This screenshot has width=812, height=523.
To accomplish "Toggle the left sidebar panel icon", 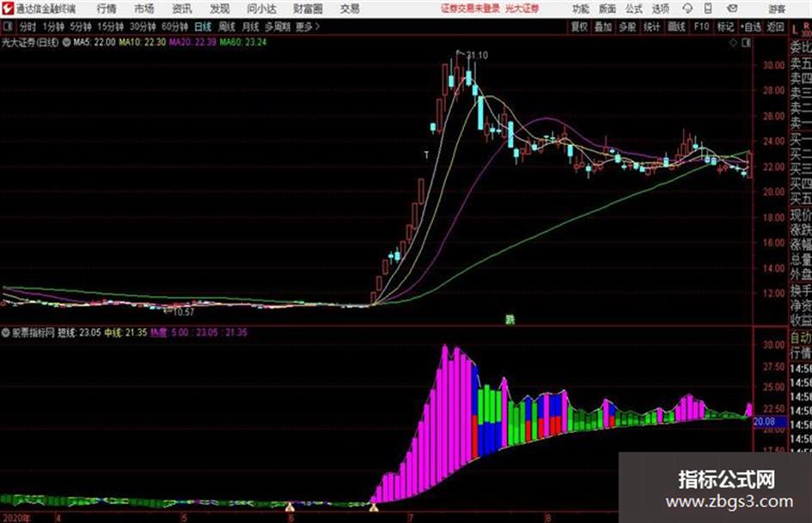I will pos(8,27).
